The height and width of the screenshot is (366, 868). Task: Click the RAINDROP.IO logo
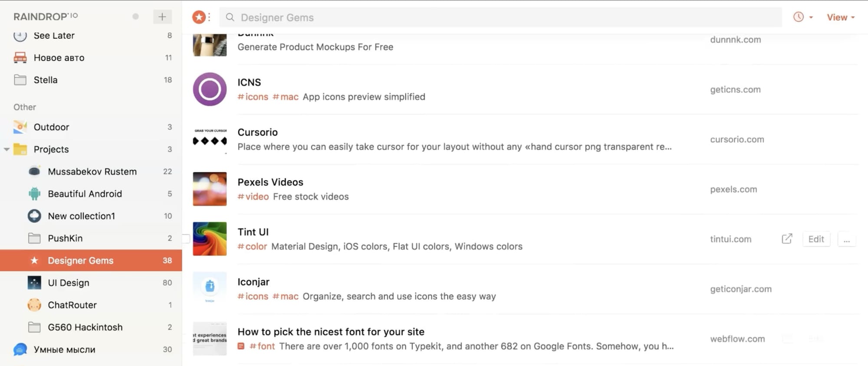coord(46,16)
